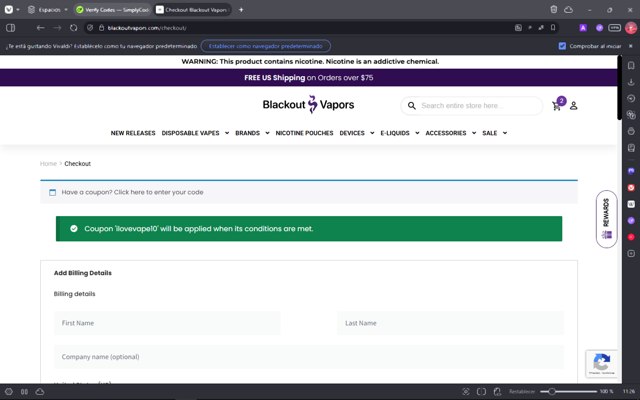Click the Last Name field
640x400 pixels.
[x=451, y=323]
